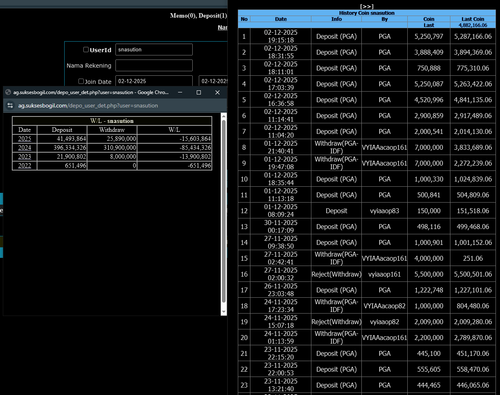This screenshot has height=395, width=500.
Task: Minimize the depo_user_det popup window
Action: [x=180, y=92]
